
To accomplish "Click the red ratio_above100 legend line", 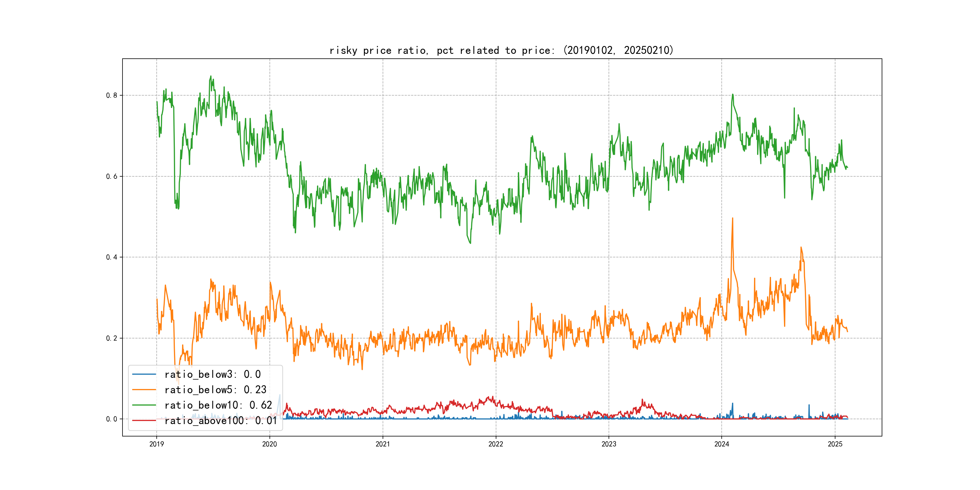I will [x=144, y=420].
